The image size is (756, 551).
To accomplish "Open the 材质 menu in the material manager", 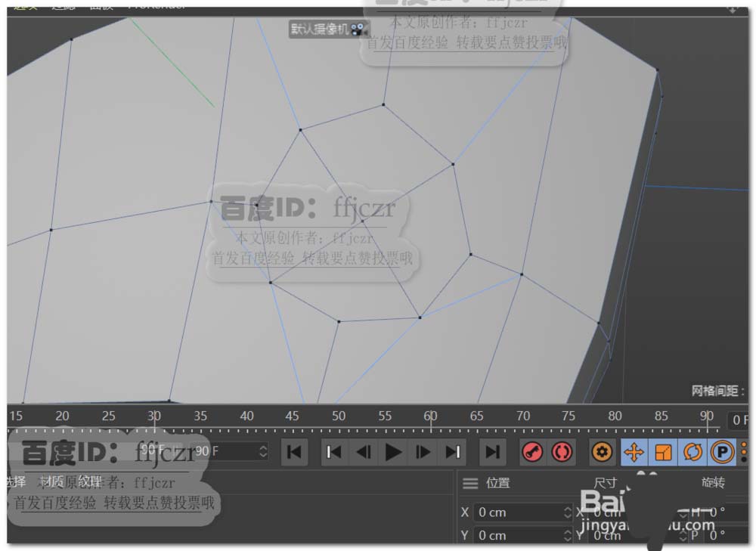I will (x=52, y=481).
